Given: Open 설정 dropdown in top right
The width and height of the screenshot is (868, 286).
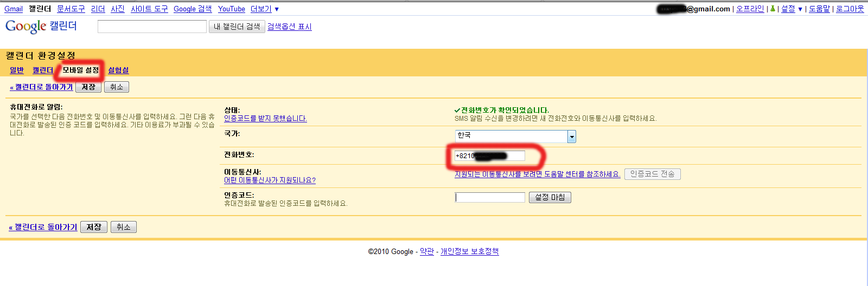Looking at the screenshot, I should point(792,9).
